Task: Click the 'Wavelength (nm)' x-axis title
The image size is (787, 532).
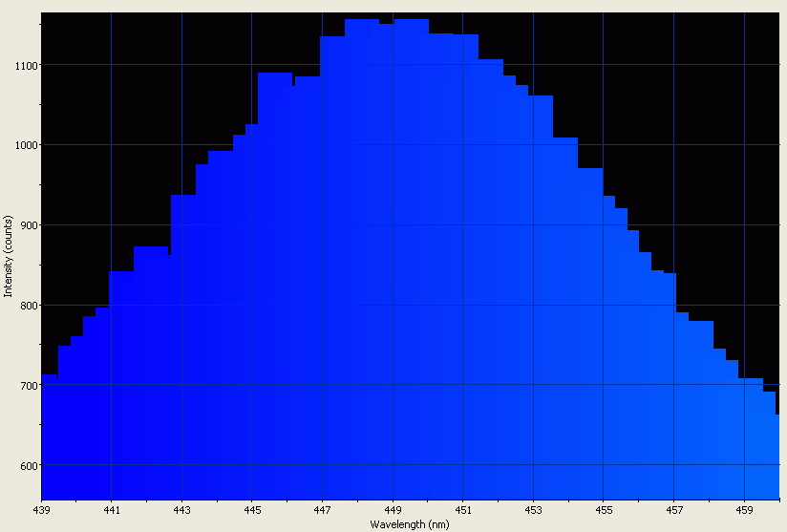Action: (x=410, y=525)
